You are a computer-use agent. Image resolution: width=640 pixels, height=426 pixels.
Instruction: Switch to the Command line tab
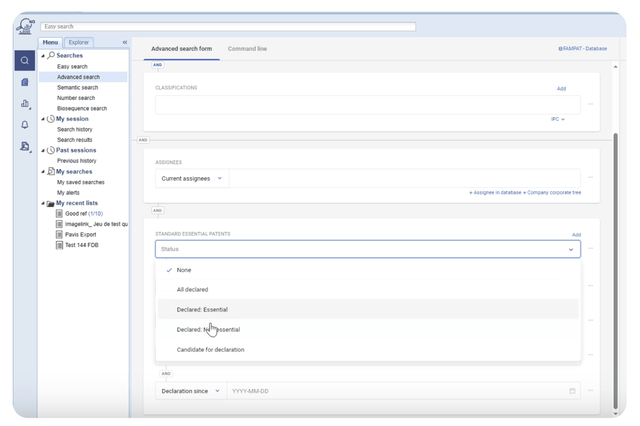(247, 48)
